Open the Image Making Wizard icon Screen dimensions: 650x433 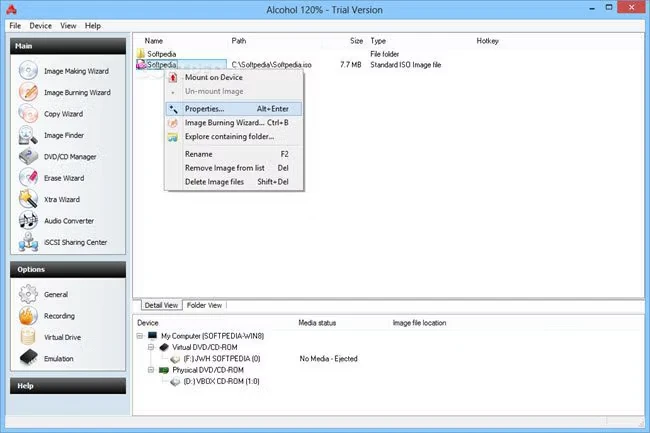tap(29, 71)
